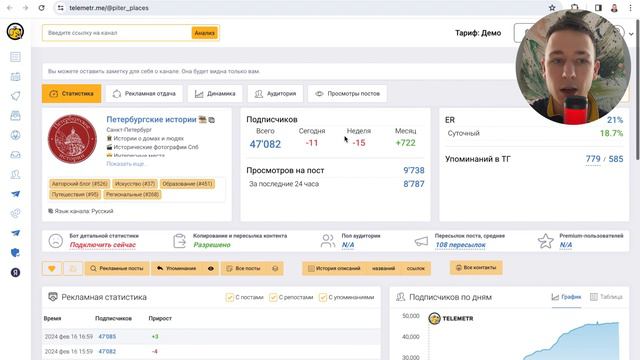
Task: Click the Региональные (#268) tag
Action: click(x=132, y=195)
